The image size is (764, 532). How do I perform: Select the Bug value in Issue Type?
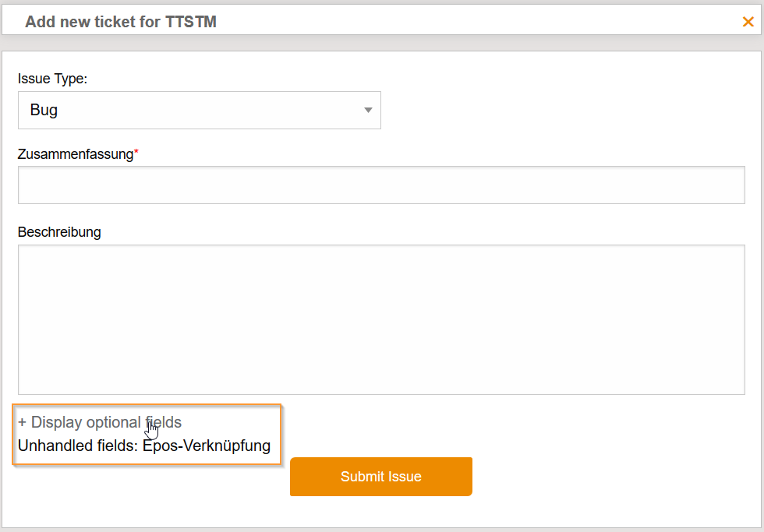[44, 111]
